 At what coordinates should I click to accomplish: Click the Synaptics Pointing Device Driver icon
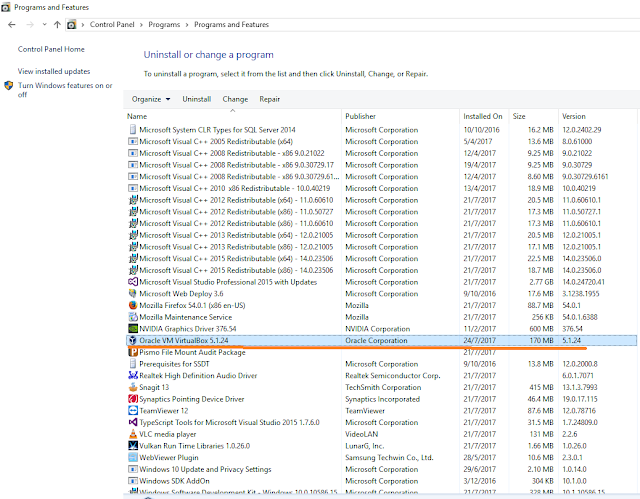pyautogui.click(x=133, y=399)
